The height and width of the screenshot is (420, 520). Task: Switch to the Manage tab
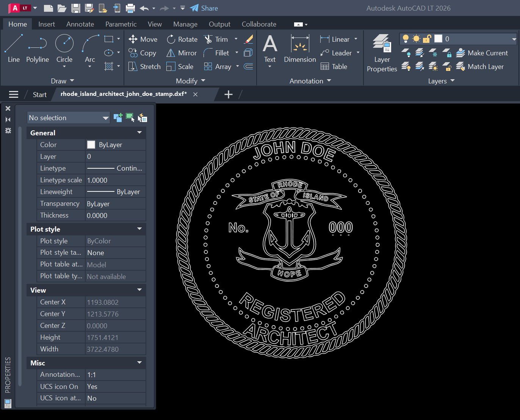click(185, 24)
